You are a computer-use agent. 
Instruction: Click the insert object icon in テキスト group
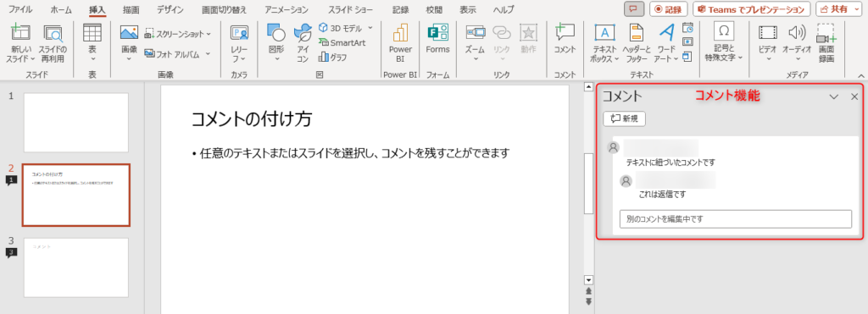click(x=687, y=56)
